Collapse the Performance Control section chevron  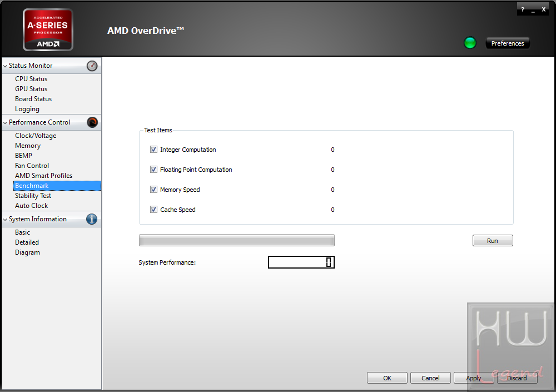(x=5, y=123)
